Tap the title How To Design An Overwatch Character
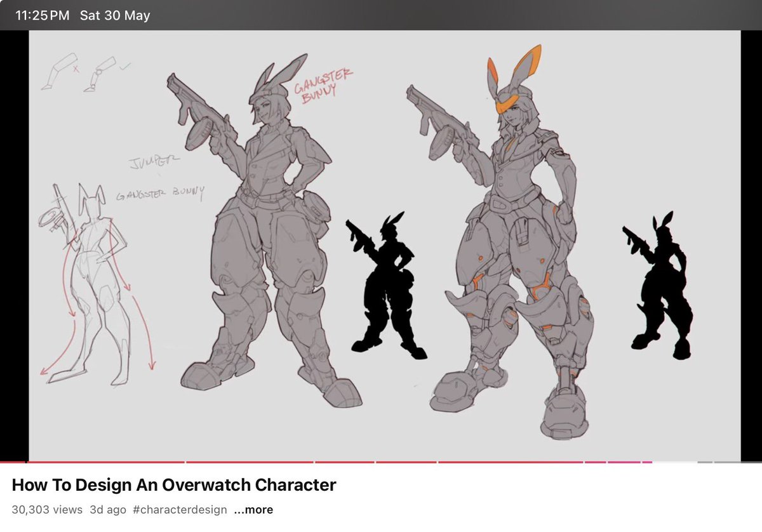 pyautogui.click(x=174, y=485)
